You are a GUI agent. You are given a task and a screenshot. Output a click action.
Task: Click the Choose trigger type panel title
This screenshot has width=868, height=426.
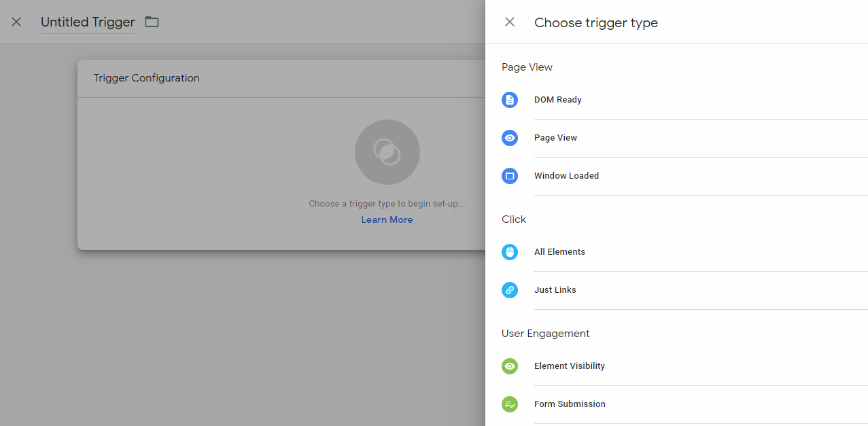(596, 22)
